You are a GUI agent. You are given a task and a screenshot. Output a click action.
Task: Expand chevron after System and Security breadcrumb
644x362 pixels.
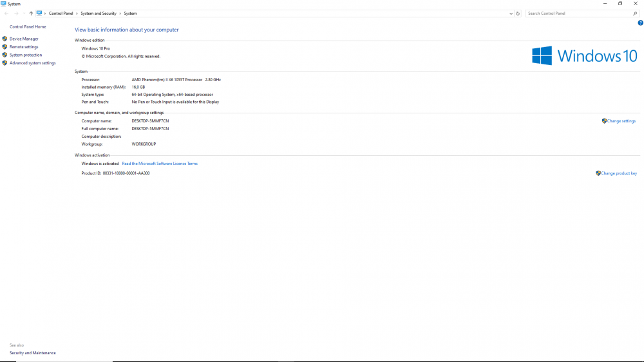[120, 14]
